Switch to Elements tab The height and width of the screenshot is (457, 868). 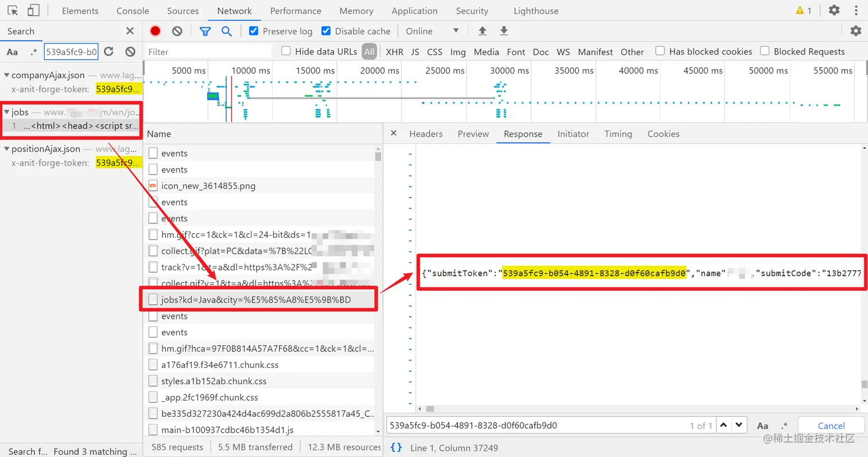coord(80,11)
